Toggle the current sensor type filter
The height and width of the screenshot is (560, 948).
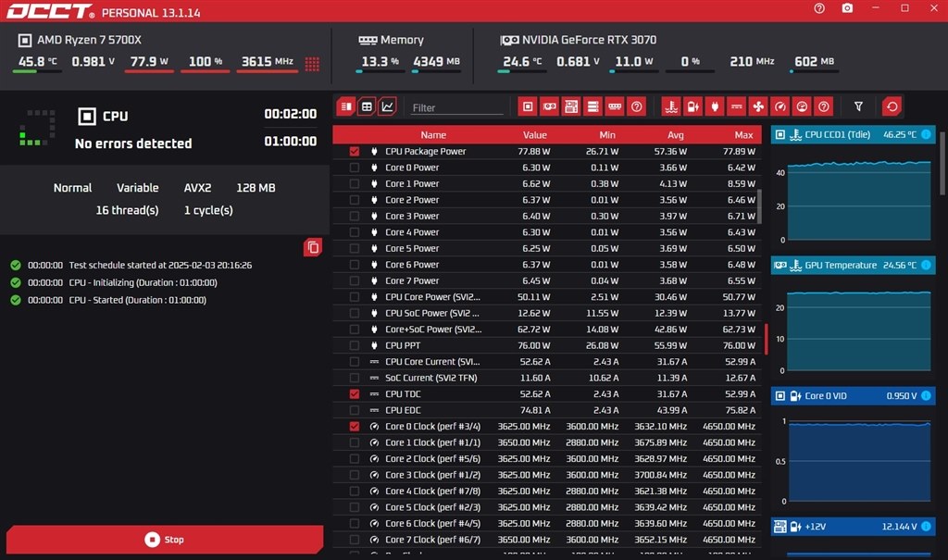pos(736,107)
